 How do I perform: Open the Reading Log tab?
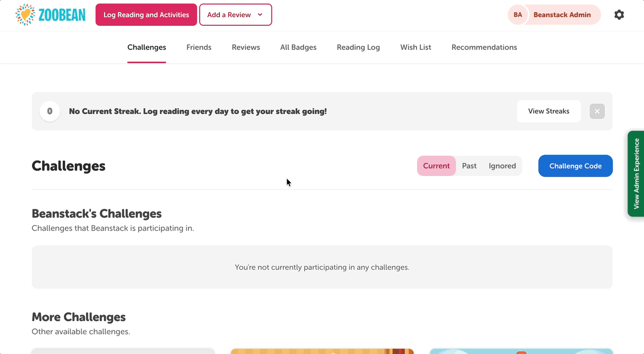(x=358, y=47)
